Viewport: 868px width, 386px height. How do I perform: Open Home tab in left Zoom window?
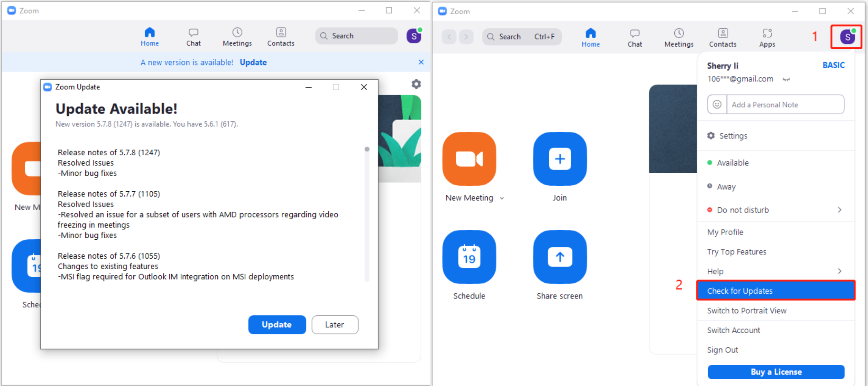[x=150, y=37]
